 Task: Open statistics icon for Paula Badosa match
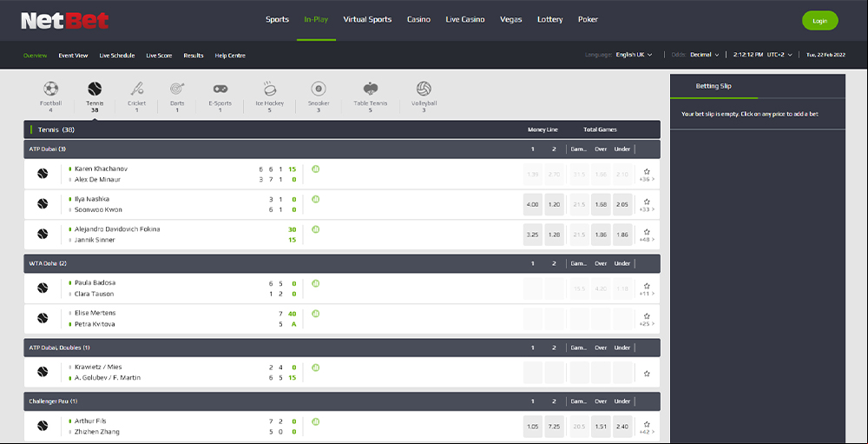tap(316, 283)
